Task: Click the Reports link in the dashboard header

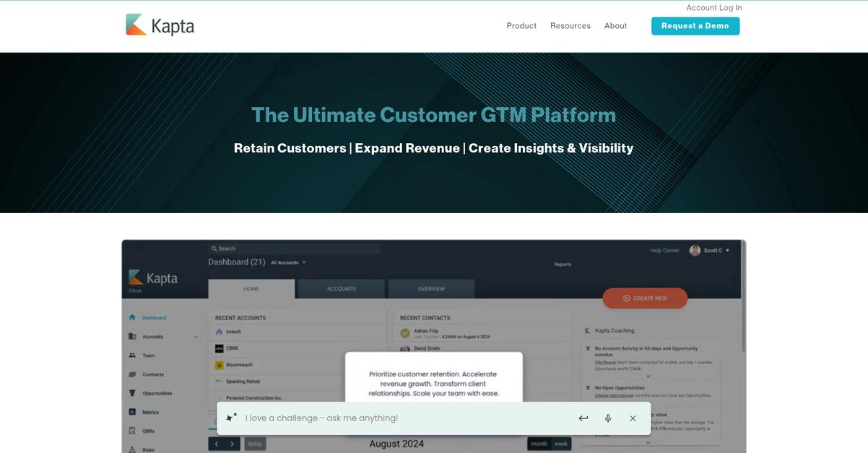Action: point(563,264)
